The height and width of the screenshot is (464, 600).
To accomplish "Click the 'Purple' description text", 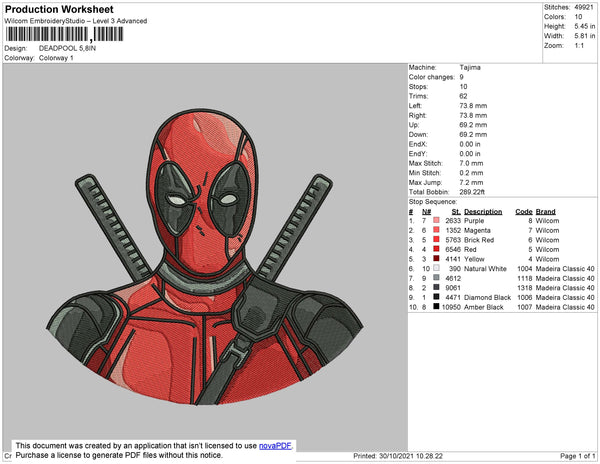I will pos(474,221).
